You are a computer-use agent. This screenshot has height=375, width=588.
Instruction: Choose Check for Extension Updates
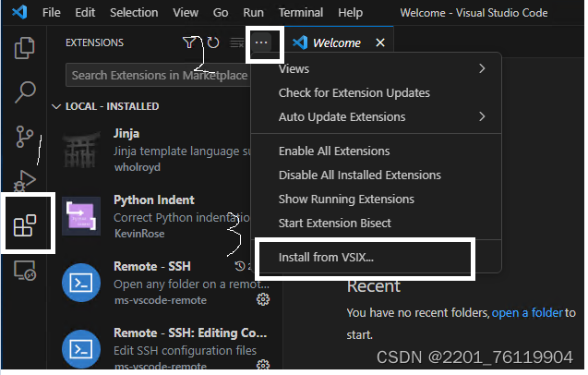pos(377,92)
